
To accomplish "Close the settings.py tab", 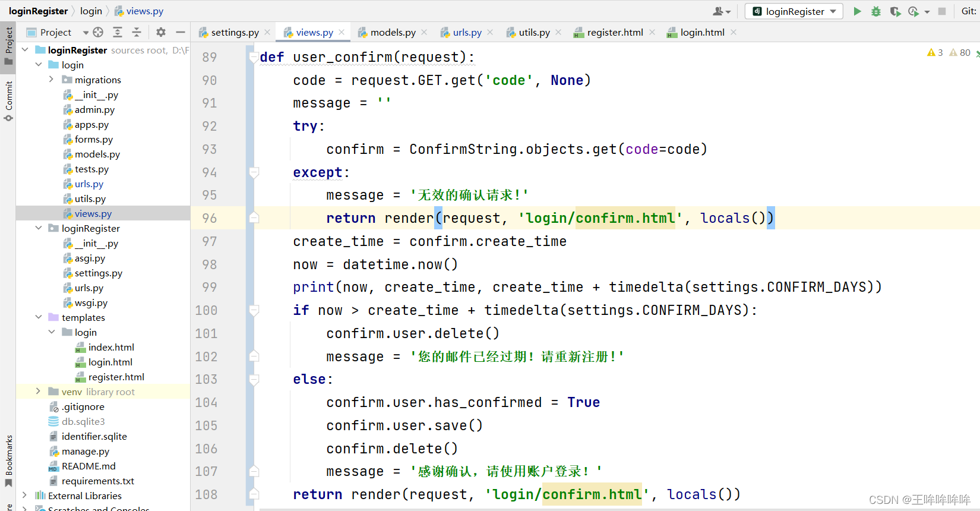I will pyautogui.click(x=267, y=32).
